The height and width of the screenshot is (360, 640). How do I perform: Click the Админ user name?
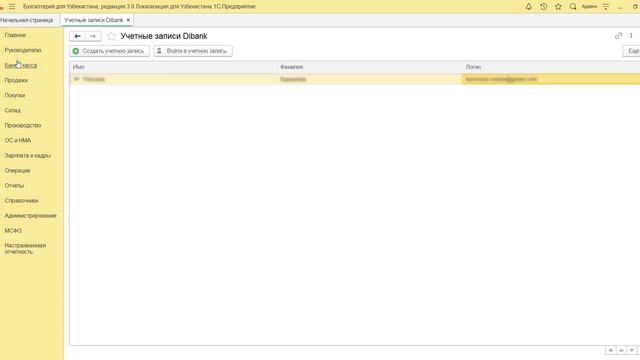click(589, 7)
